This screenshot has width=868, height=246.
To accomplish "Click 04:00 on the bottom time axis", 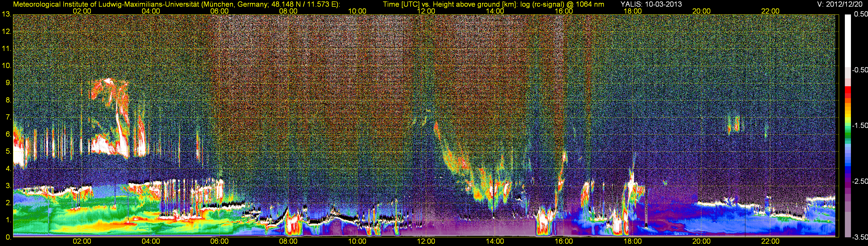I will (x=151, y=241).
